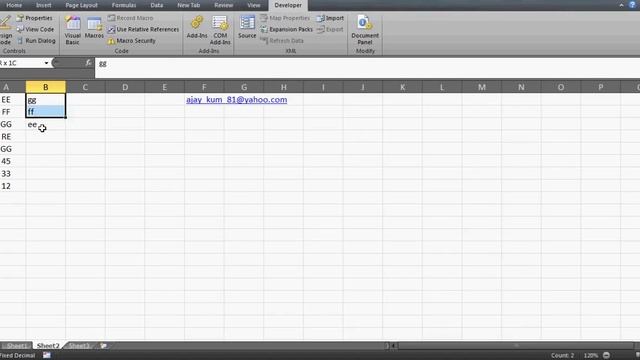The image size is (640, 360).
Task: Open the View tab
Action: pyautogui.click(x=253, y=5)
